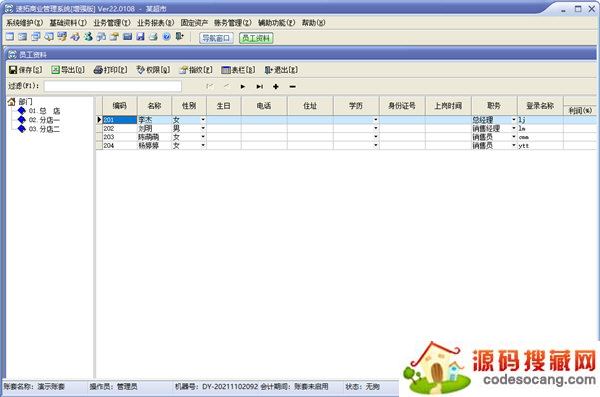Select department 03.分店二 in tree

[x=44, y=129]
